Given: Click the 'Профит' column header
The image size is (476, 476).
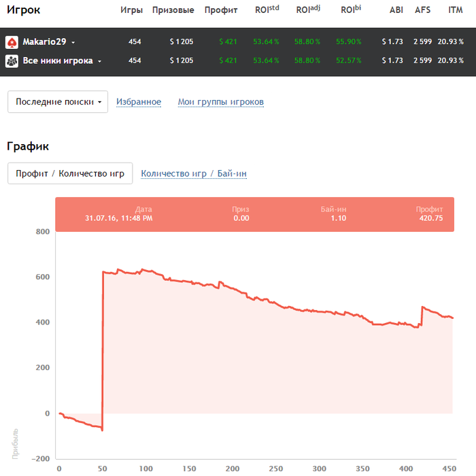Looking at the screenshot, I should click(x=221, y=10).
